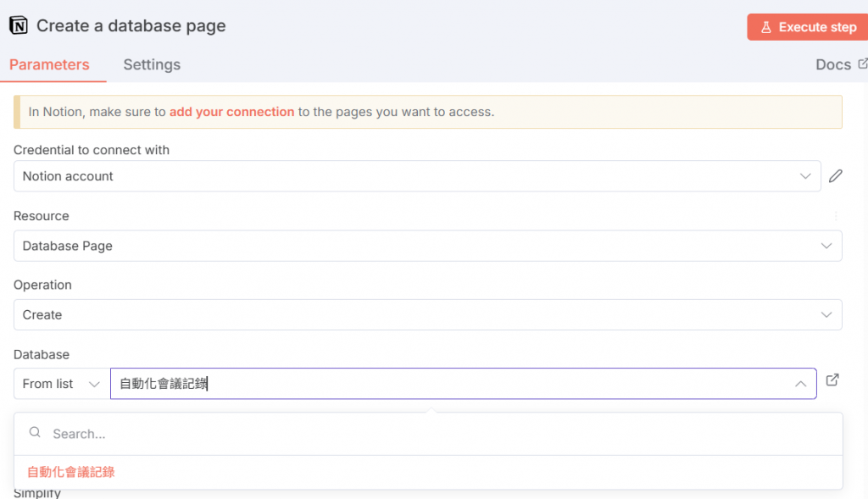Screen dimensions: 868x499
Task: Click the Notion logo icon
Action: [19, 25]
